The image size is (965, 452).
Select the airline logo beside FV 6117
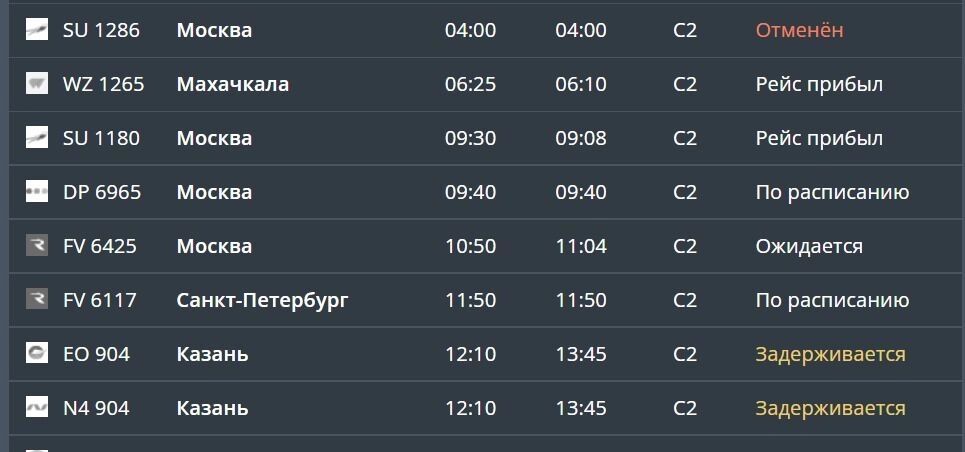click(37, 300)
